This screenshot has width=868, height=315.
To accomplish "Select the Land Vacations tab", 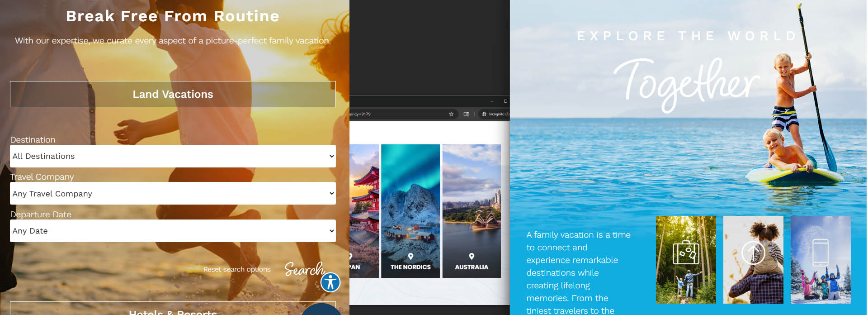I will tap(173, 94).
